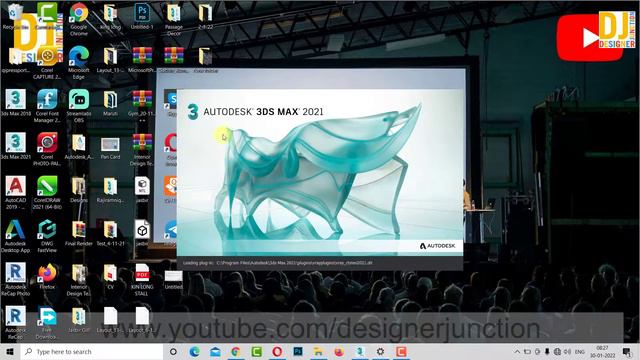
Task: Open Autodesk ReCap Photo shortcut
Action: pyautogui.click(x=16, y=279)
